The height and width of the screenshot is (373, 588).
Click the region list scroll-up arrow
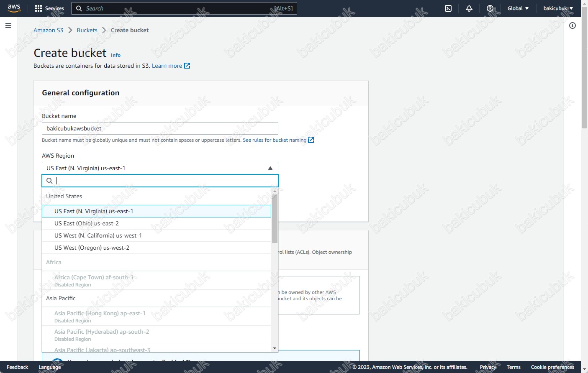275,191
